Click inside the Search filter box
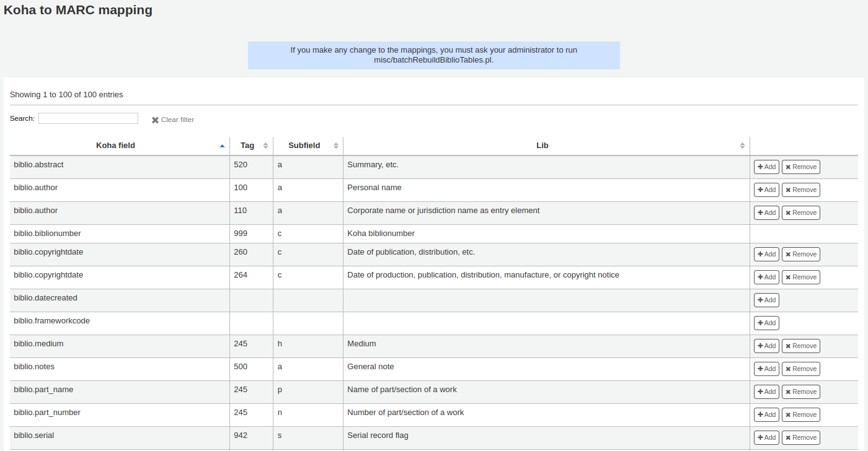The image size is (868, 451). 87,118
